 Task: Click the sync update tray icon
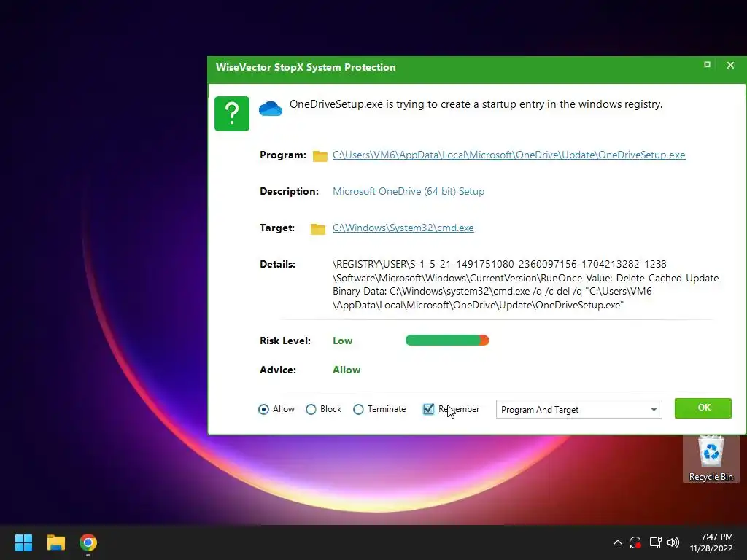(635, 542)
